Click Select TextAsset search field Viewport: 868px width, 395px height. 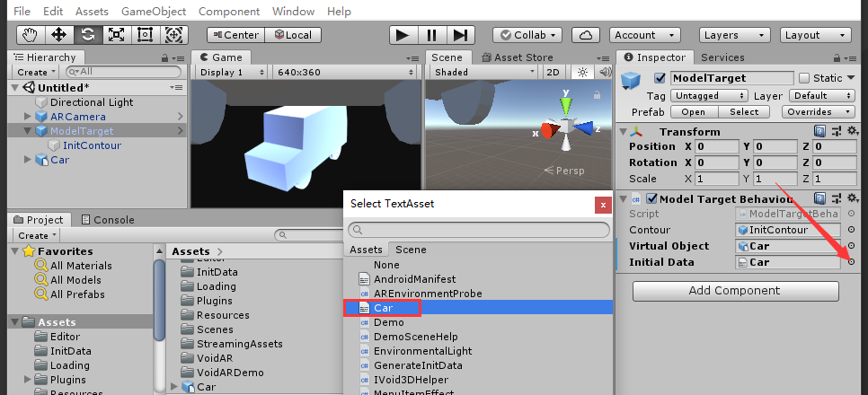tap(478, 230)
